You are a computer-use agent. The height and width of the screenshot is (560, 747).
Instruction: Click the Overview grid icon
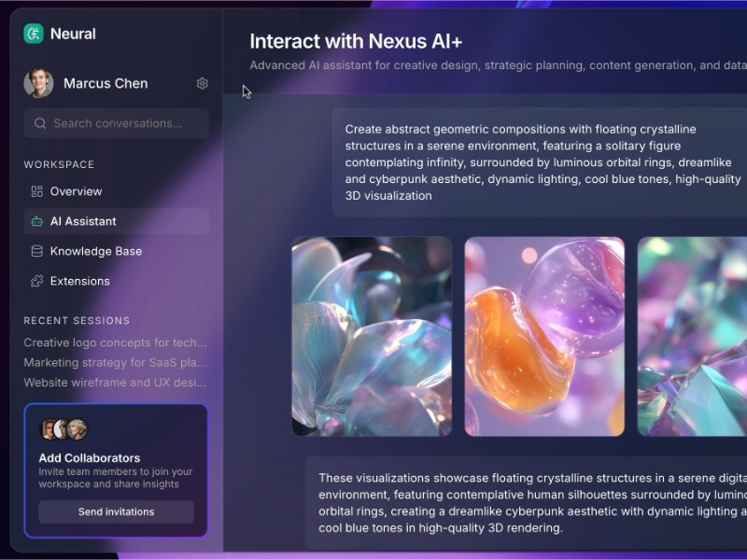pos(36,191)
